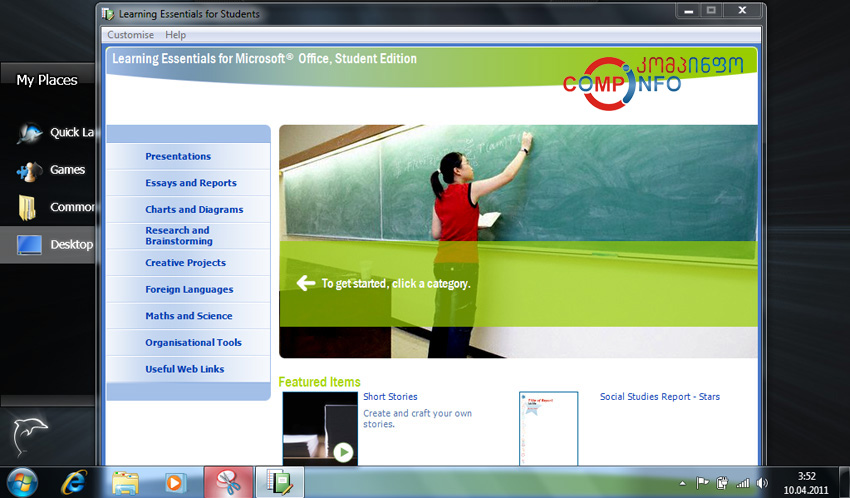Launch Internet Explorer from the taskbar
Image resolution: width=850 pixels, height=498 pixels.
click(x=74, y=482)
